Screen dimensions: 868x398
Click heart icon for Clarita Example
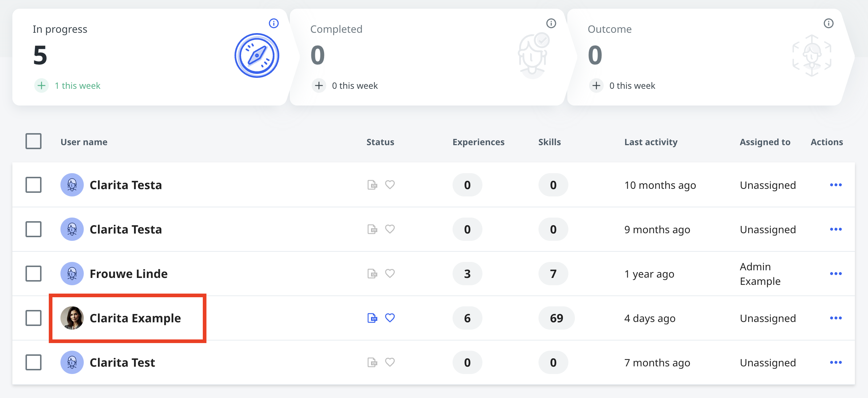390,318
